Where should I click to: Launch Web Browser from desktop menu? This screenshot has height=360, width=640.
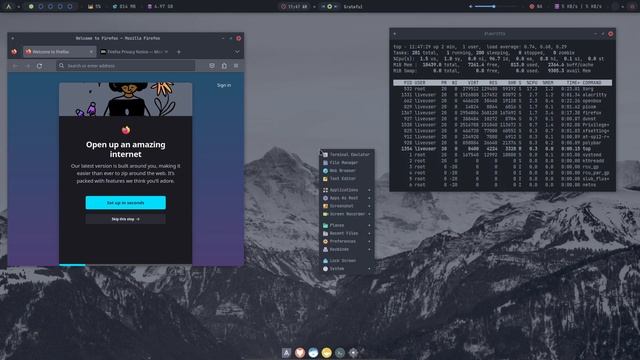pos(346,171)
